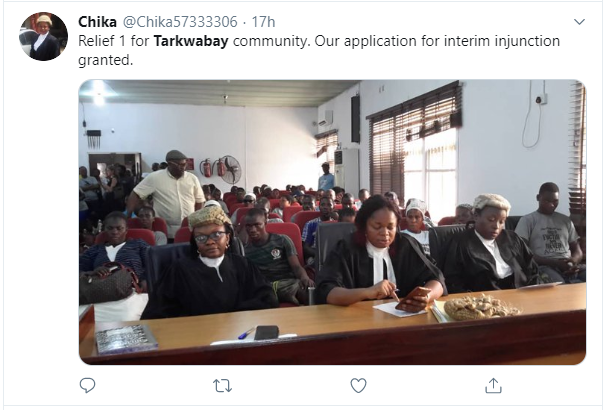Click the book lying on the courtroom desk
The height and width of the screenshot is (410, 611).
pyautogui.click(x=126, y=338)
